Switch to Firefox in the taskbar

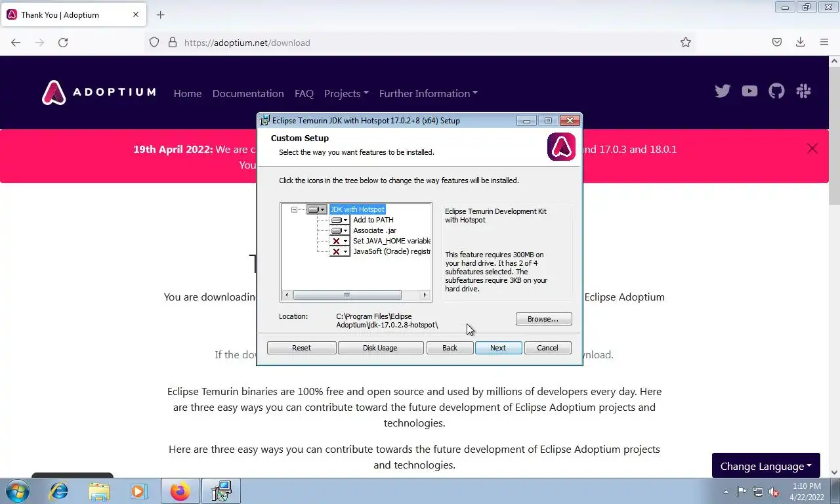click(x=180, y=491)
